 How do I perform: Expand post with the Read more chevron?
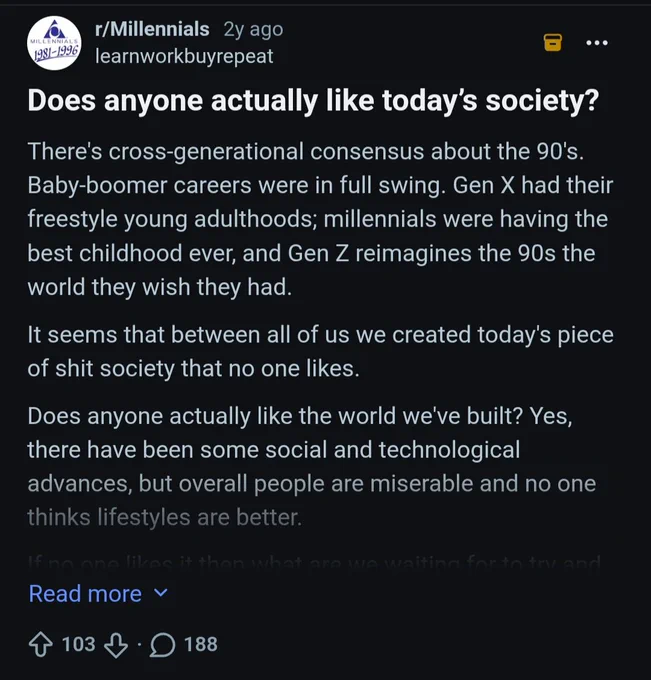coord(161,593)
